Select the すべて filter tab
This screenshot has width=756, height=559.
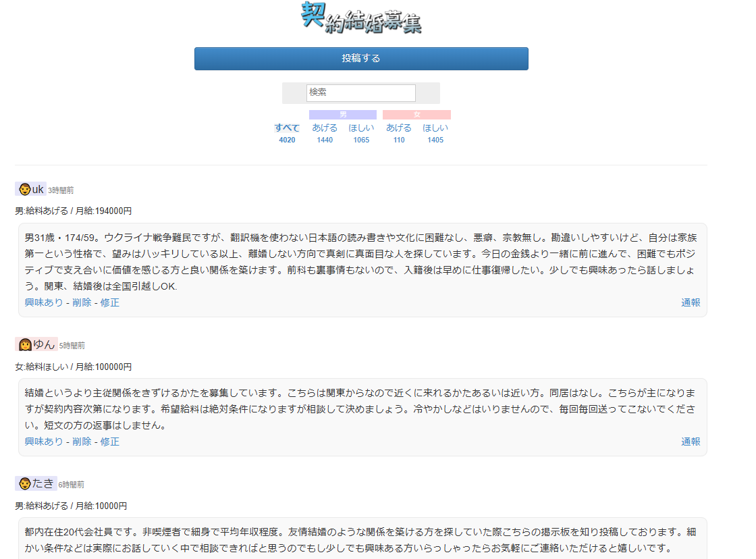(286, 128)
